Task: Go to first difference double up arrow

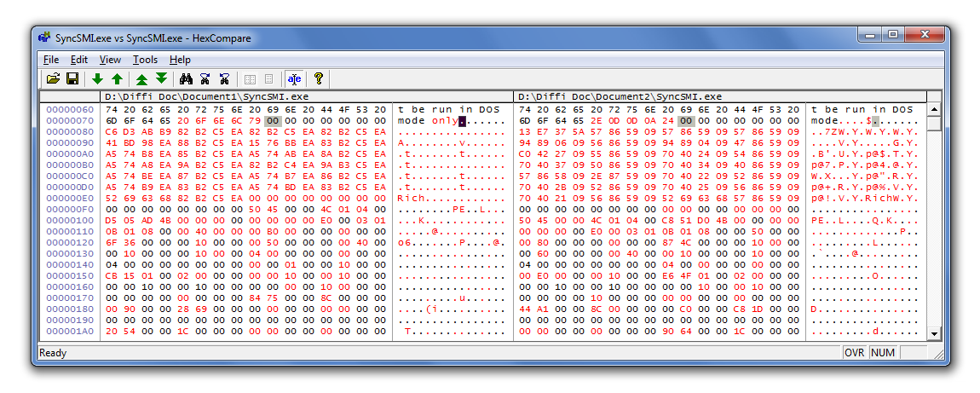Action: click(x=141, y=78)
